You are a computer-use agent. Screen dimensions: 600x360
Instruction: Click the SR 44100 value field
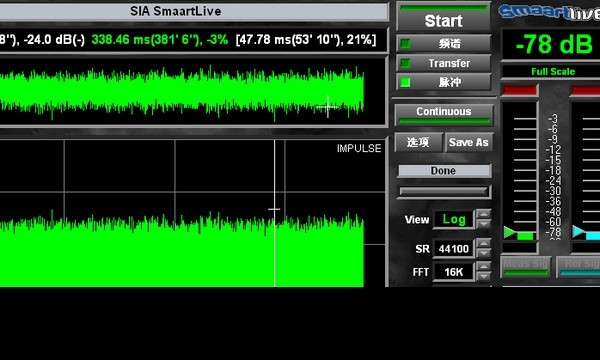tap(454, 249)
